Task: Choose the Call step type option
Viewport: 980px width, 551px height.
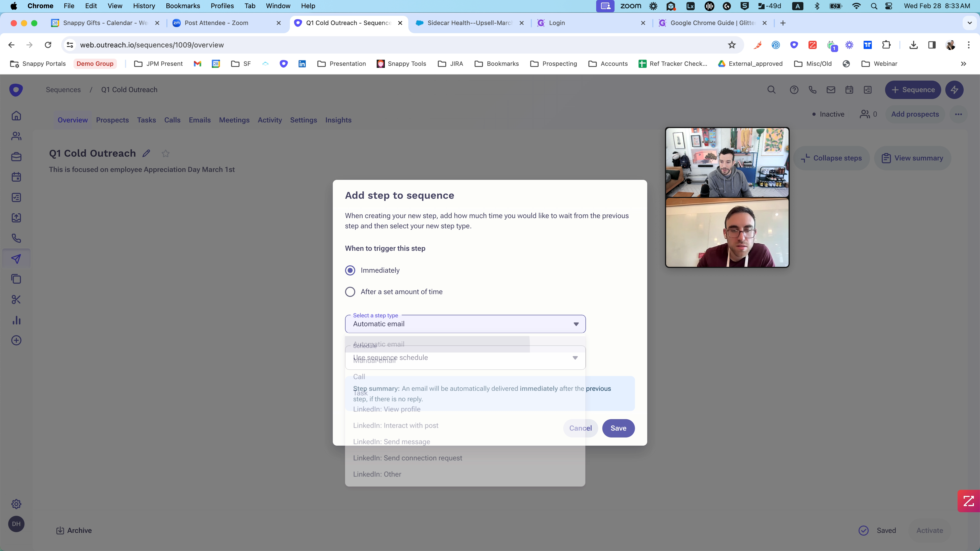Action: 465,377
